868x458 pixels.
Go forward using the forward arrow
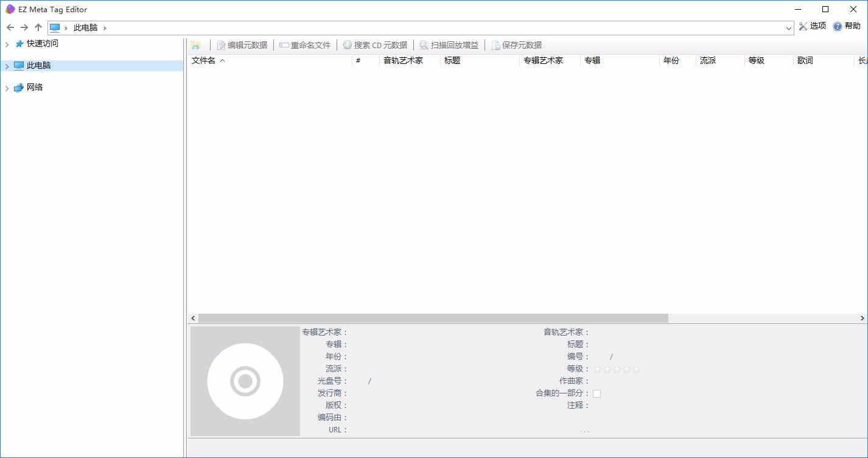coord(24,27)
